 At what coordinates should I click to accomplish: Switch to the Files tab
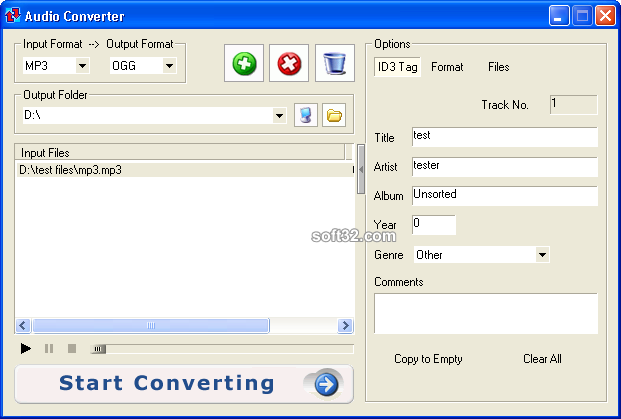[x=499, y=67]
